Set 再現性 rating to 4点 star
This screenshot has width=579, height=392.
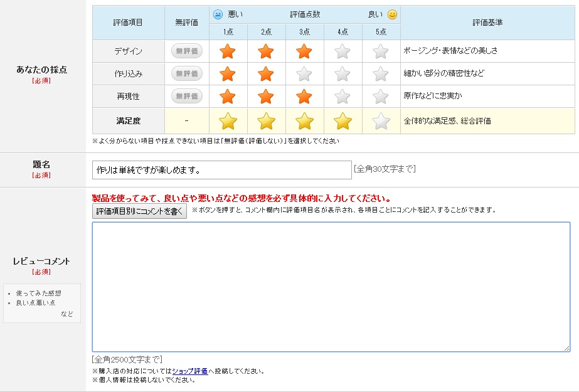(343, 97)
